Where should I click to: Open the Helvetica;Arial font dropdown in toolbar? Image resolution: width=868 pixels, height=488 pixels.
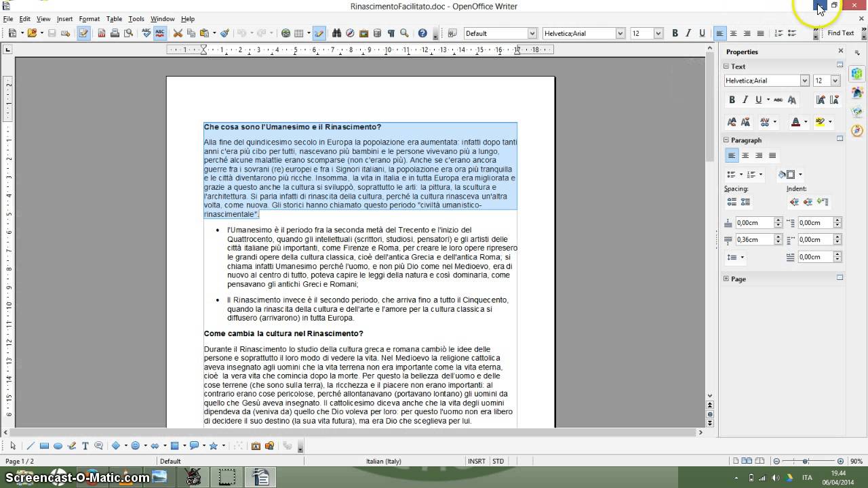tap(620, 33)
